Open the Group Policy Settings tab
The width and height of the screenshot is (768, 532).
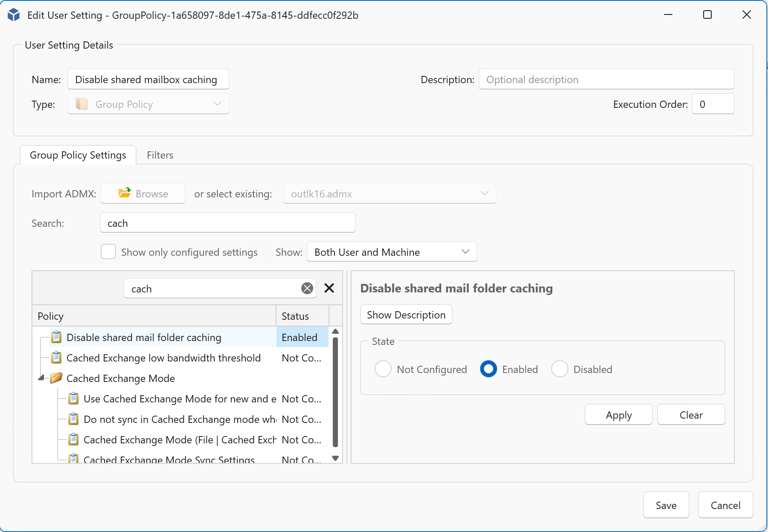[x=78, y=155]
